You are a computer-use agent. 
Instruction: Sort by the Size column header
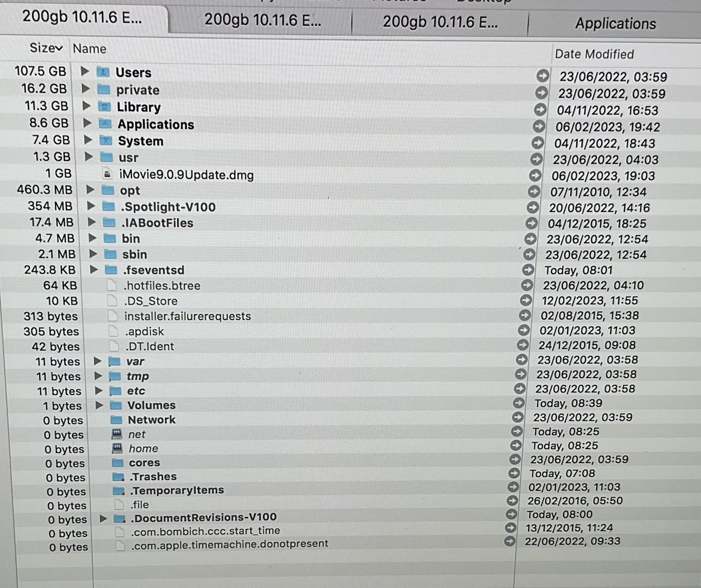[46, 48]
